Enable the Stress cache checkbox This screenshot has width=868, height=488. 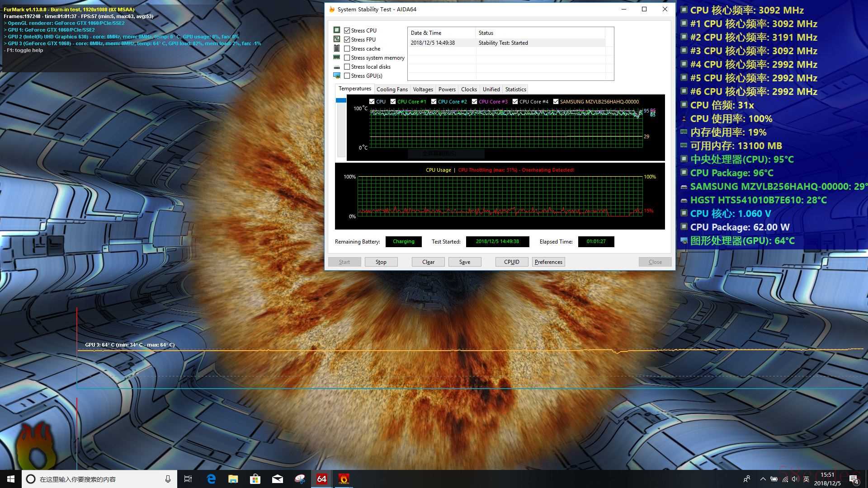(347, 48)
